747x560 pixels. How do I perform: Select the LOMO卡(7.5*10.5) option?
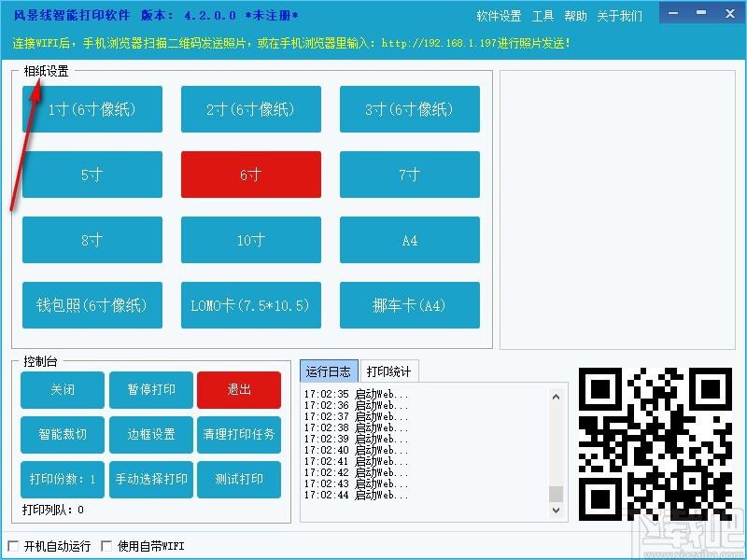(250, 305)
